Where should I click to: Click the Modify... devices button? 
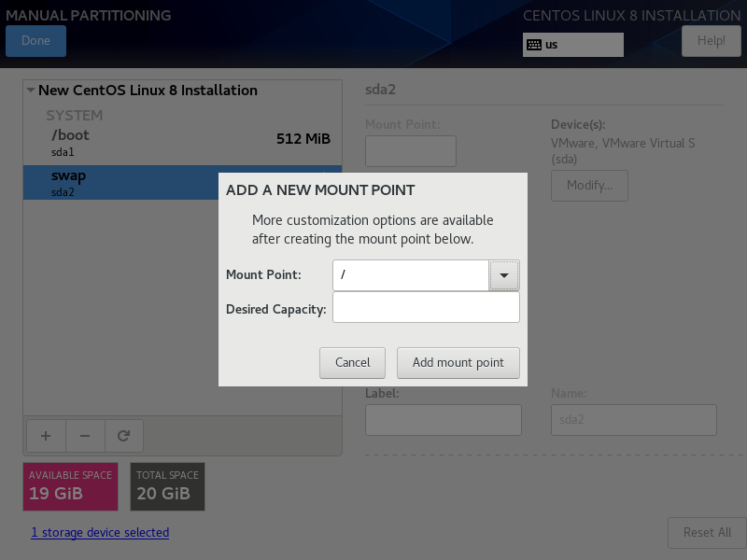[589, 186]
